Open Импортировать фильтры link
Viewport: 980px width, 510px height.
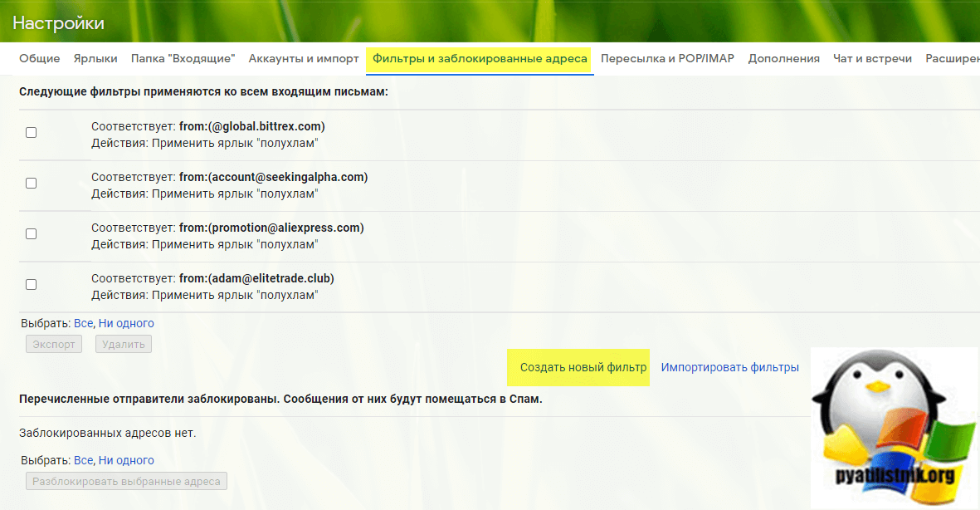[729, 367]
